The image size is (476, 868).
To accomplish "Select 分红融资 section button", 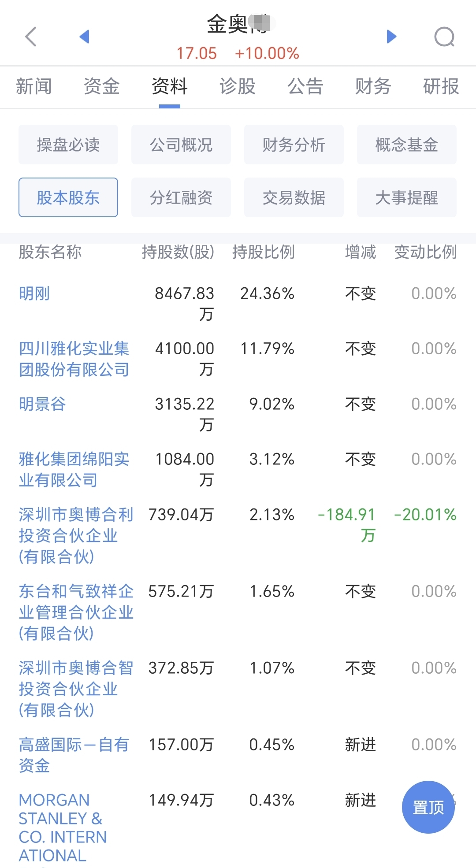I will (181, 197).
